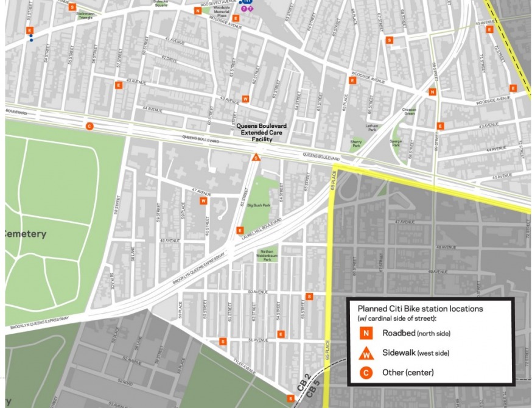532x408 pixels.
Task: Select the Nathan Weidenbaum Park label
Action: pos(267,256)
